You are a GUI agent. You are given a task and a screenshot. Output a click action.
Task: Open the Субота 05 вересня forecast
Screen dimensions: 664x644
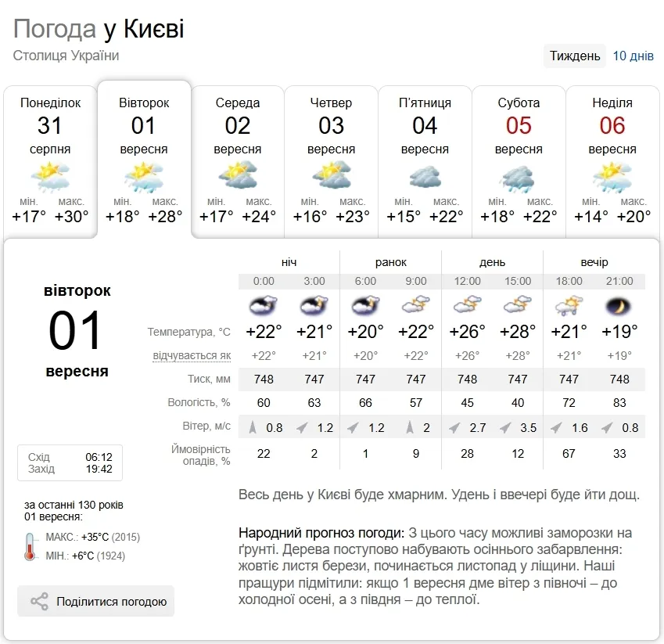coord(519,162)
